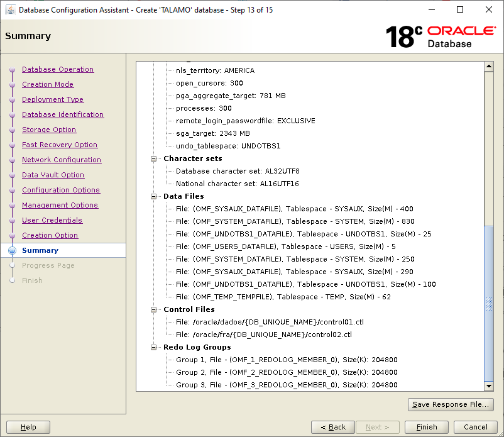Collapse the Control Files tree node
The width and height of the screenshot is (504, 437).
153,309
